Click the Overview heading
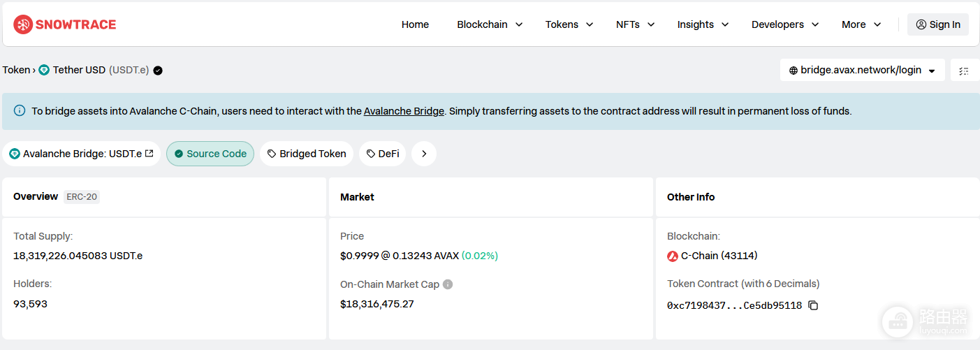 pos(36,196)
